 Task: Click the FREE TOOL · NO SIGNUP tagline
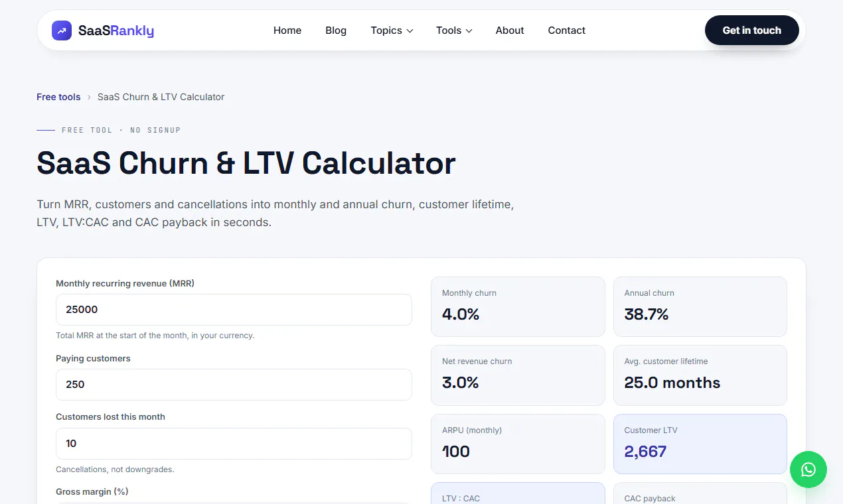121,130
